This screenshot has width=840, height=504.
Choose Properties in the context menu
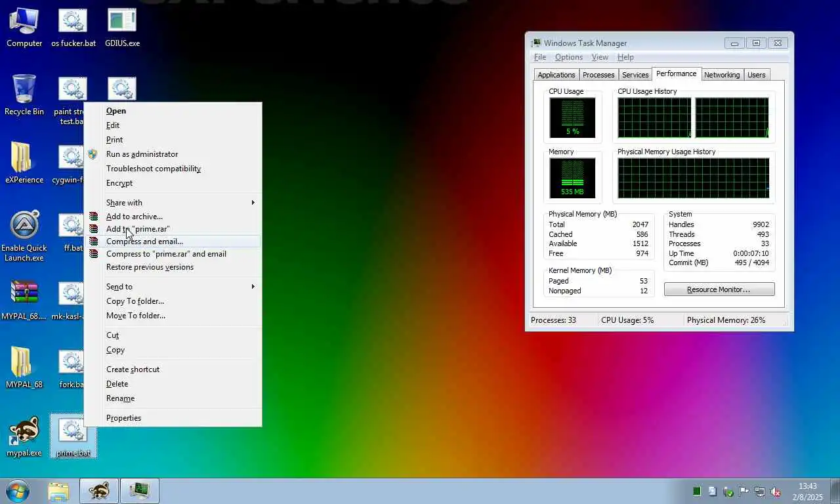173,418
